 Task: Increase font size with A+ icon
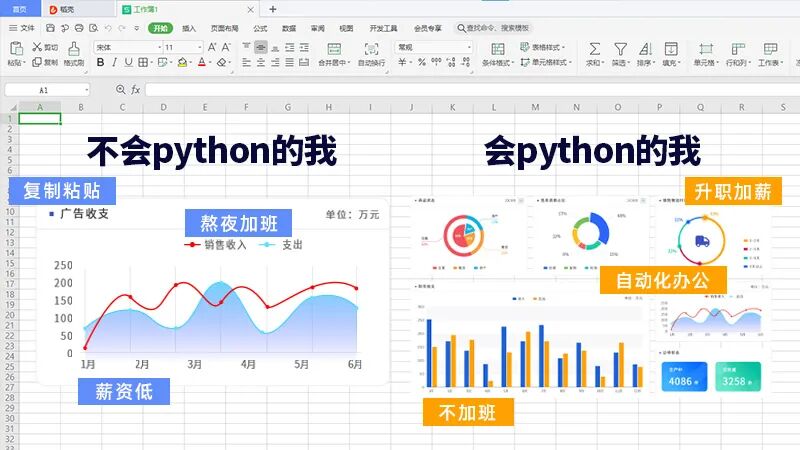[x=212, y=47]
